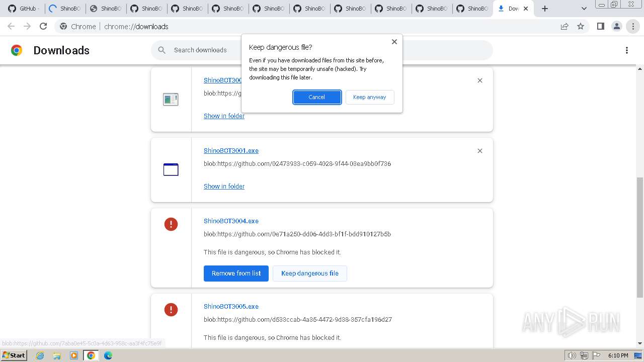
Task: Open the share page icon in address bar
Action: tap(565, 26)
